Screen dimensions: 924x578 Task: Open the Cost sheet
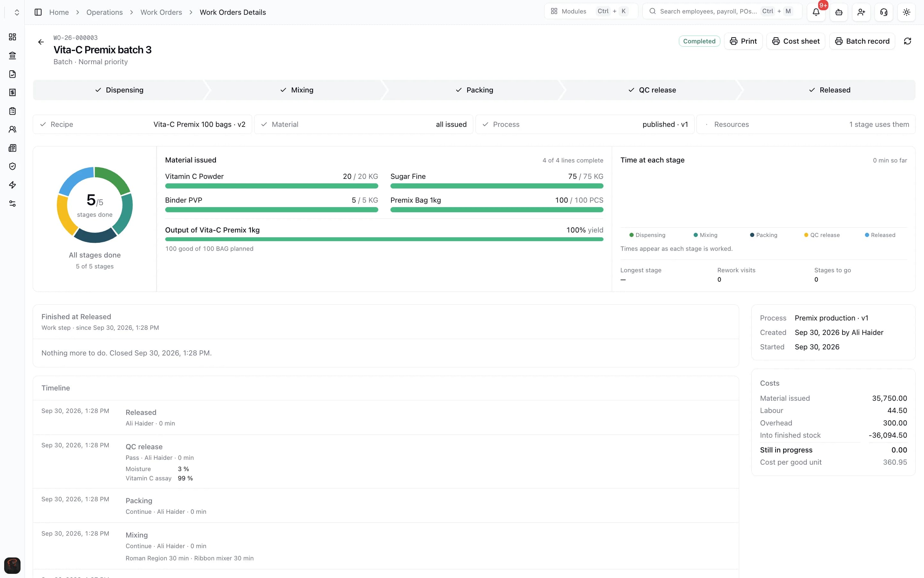(796, 41)
